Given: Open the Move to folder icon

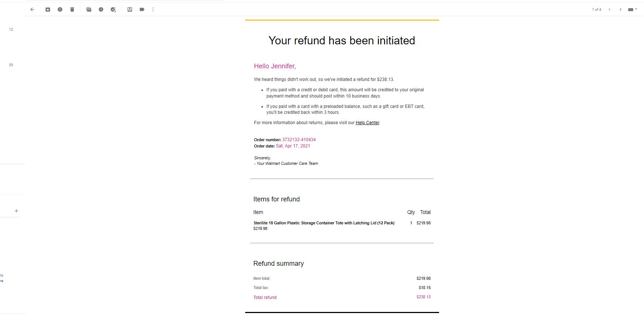Looking at the screenshot, I should click(x=130, y=10).
